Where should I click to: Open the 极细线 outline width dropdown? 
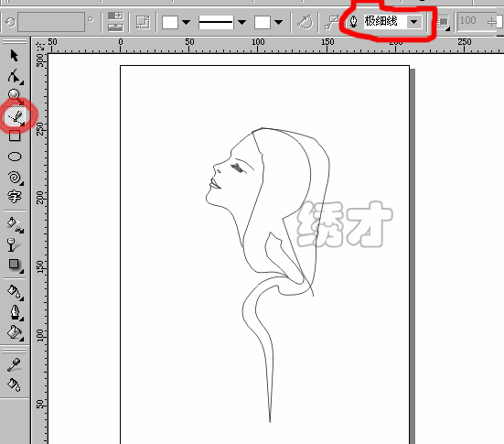click(x=414, y=22)
